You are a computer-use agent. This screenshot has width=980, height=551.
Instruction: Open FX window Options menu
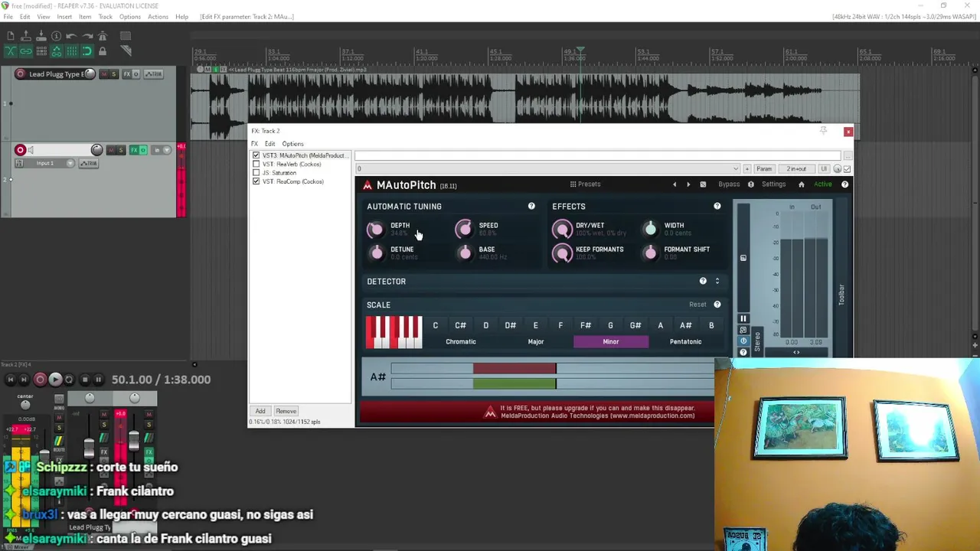coord(292,144)
